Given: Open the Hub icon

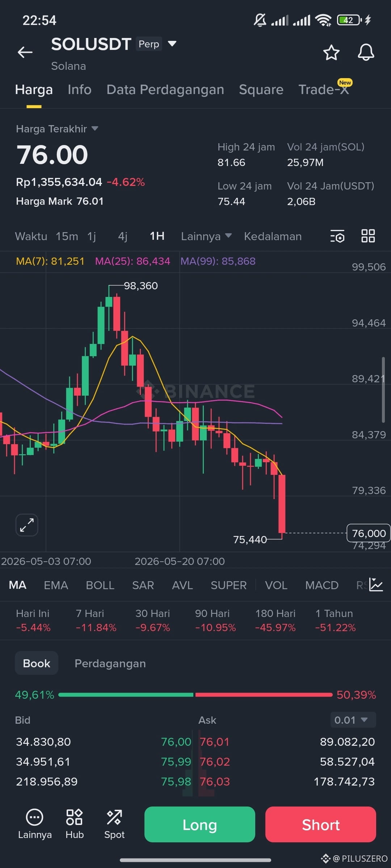Looking at the screenshot, I should (x=75, y=824).
